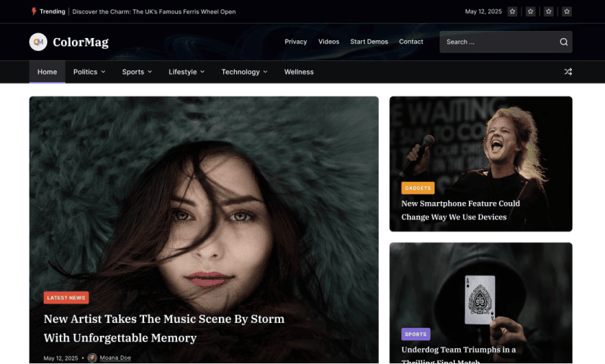Click the top bar date May 12, 2025

point(483,12)
